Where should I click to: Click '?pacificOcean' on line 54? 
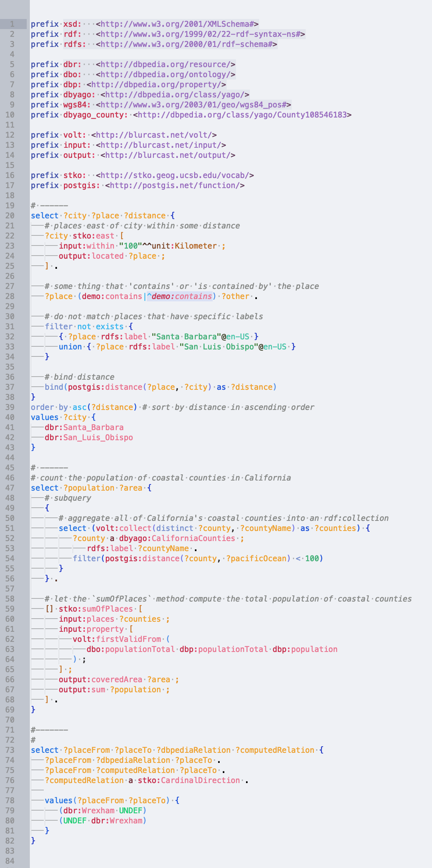pyautogui.click(x=256, y=558)
